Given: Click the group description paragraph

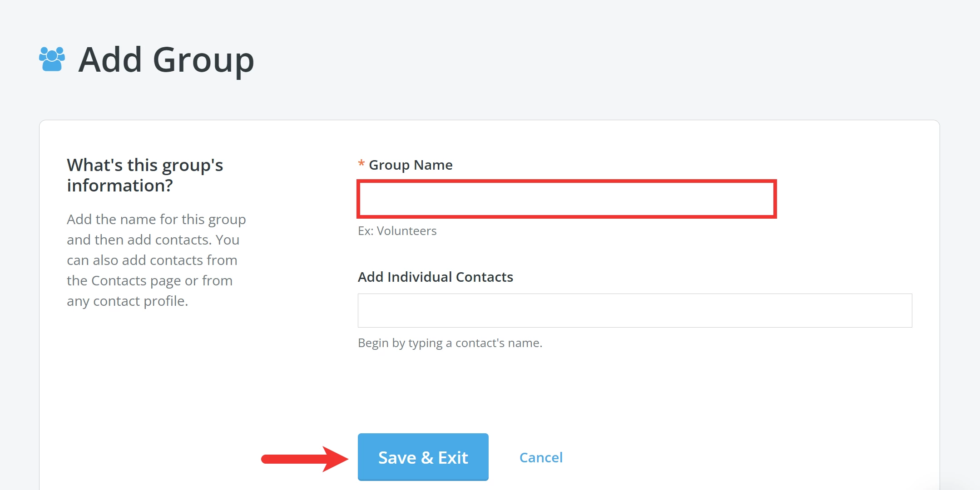Looking at the screenshot, I should pyautogui.click(x=156, y=260).
